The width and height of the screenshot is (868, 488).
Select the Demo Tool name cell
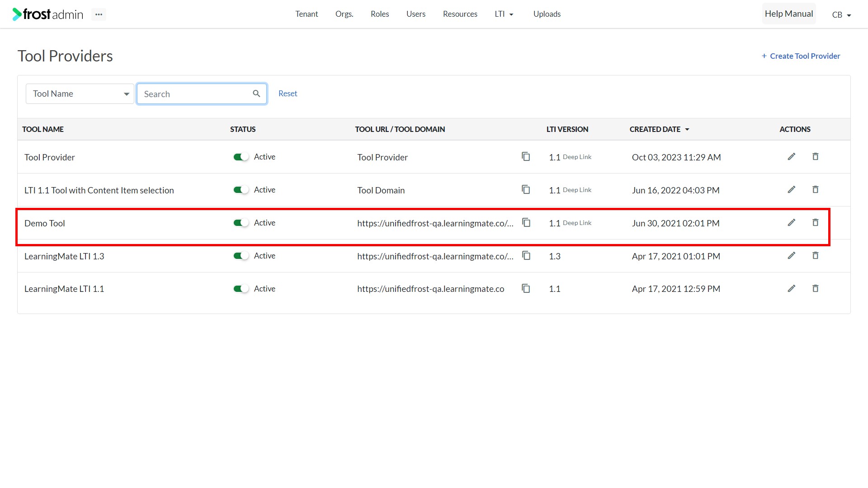(45, 223)
